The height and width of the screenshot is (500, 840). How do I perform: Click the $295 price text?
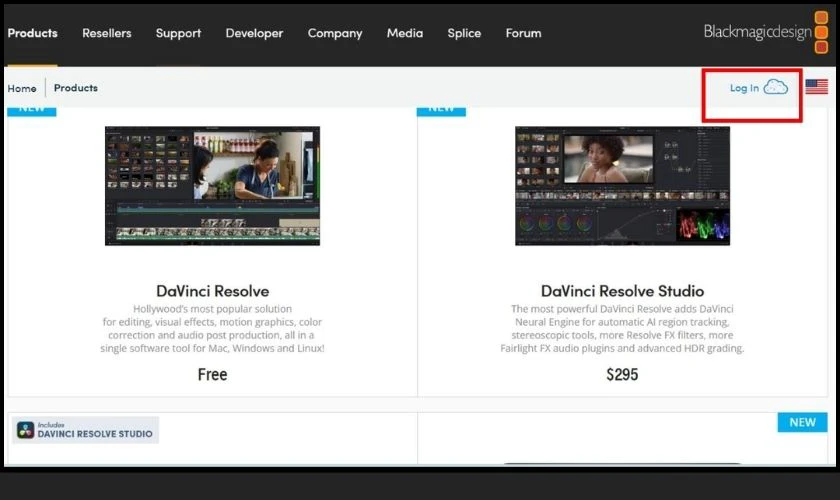pyautogui.click(x=622, y=375)
